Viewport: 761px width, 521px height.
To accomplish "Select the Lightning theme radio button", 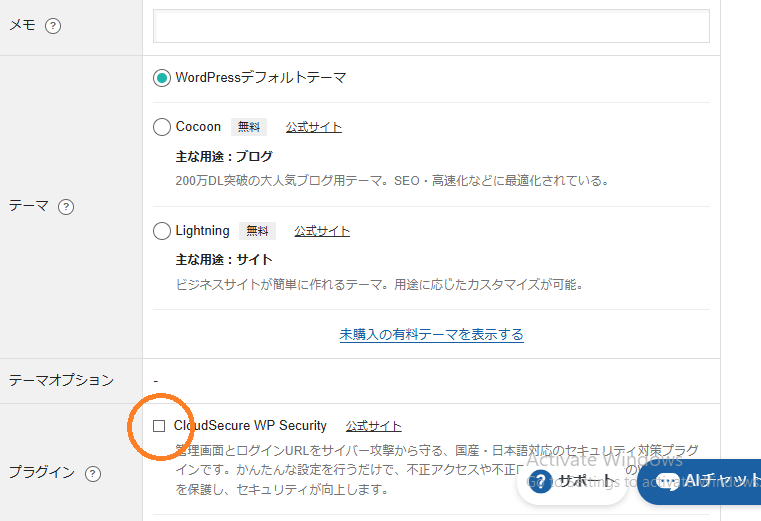I will click(162, 231).
